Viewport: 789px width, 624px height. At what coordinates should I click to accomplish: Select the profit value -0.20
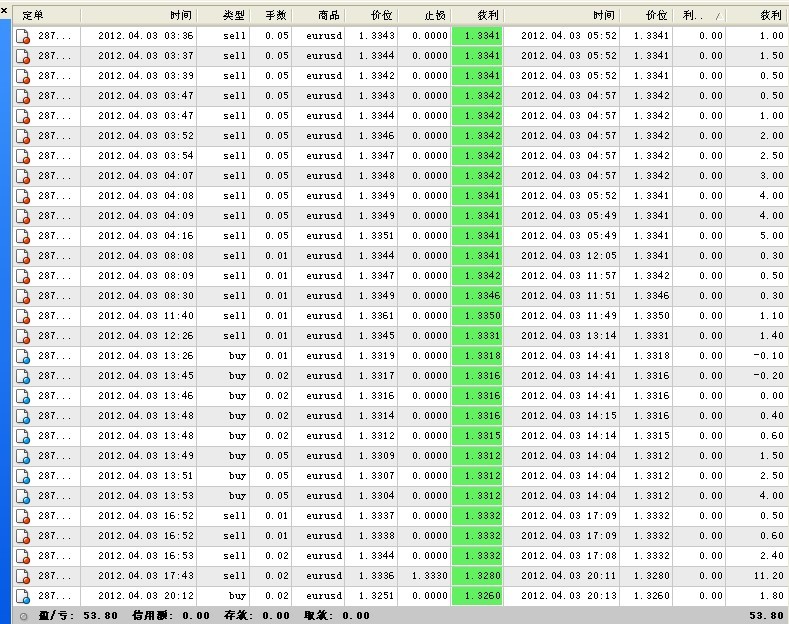(769, 376)
